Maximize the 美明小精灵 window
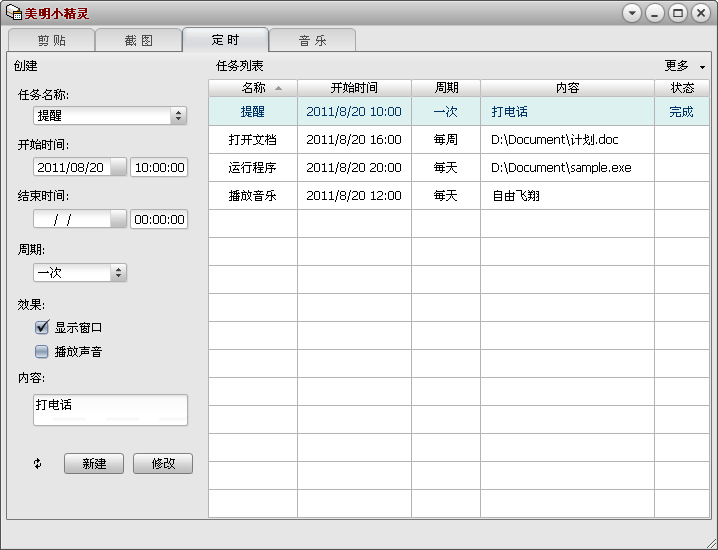This screenshot has width=718, height=550. [678, 13]
